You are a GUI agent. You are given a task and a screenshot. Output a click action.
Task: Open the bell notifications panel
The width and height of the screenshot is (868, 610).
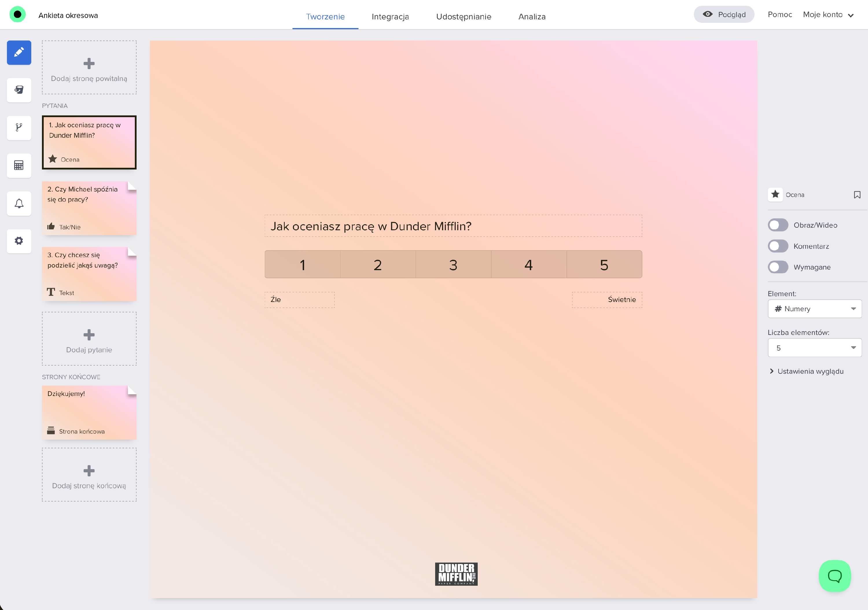19,203
